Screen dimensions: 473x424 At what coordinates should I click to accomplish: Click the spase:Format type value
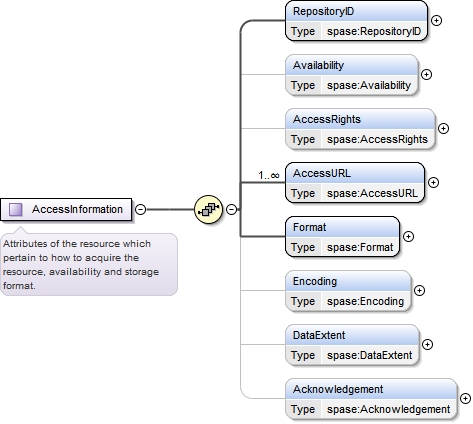tap(360, 247)
